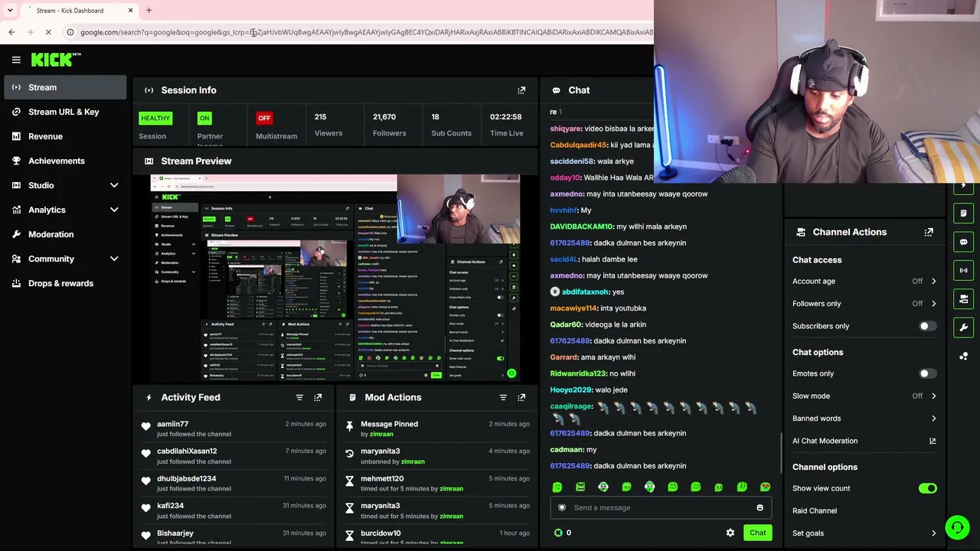Screen dimensions: 980x551
Task: Open the green support headset button
Action: (x=957, y=527)
